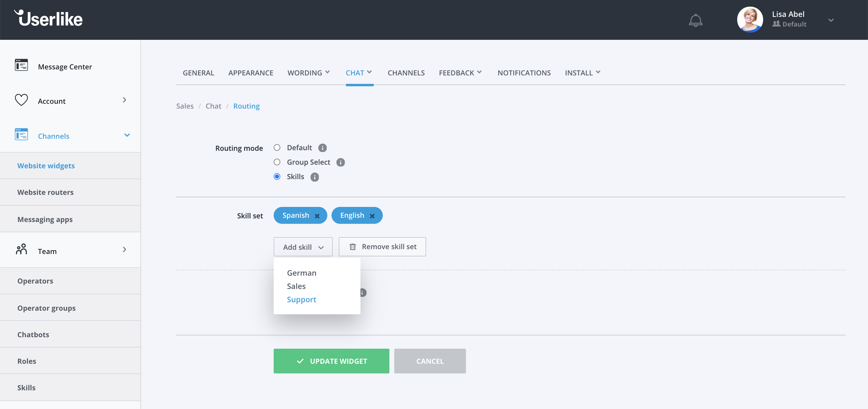Click the Team sidebar label
Viewport: 868px width, 409px height.
[47, 252]
